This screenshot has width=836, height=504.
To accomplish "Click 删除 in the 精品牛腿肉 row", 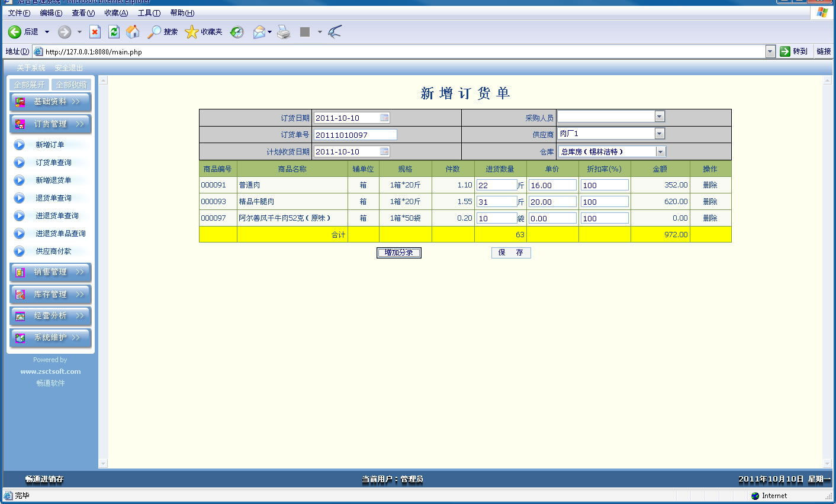I will [x=710, y=202].
